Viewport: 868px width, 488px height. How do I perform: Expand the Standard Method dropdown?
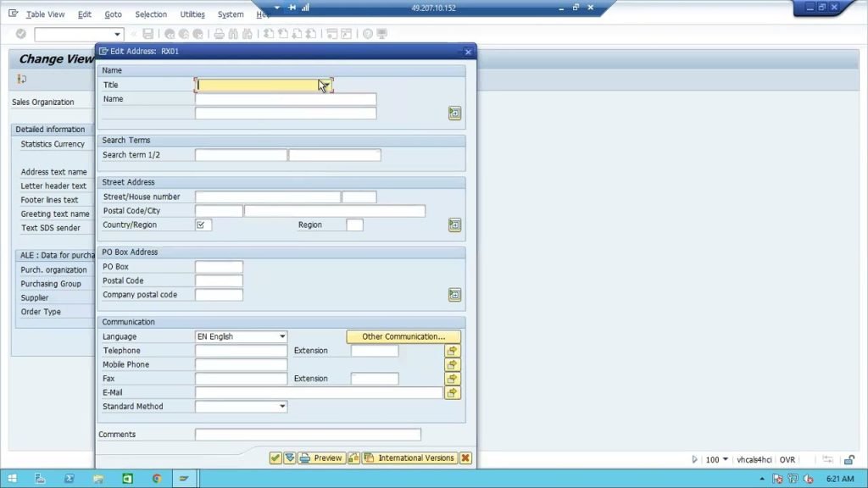pos(282,407)
